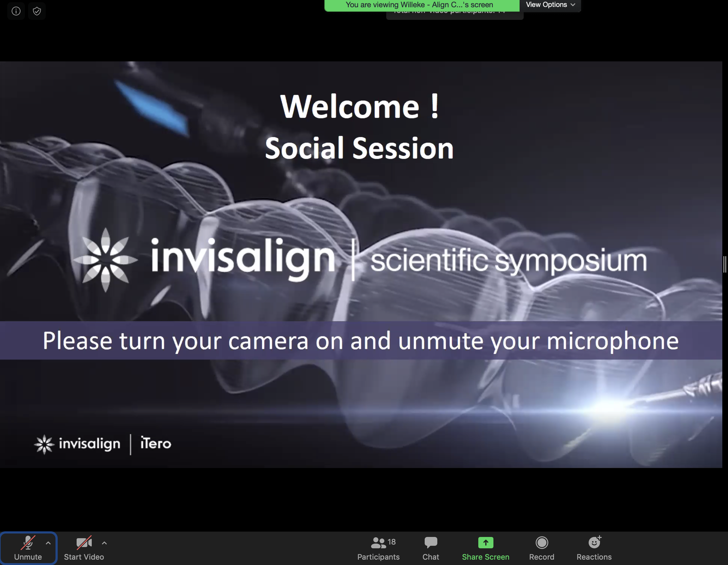Open the Chat panel
The image size is (728, 565).
[x=431, y=548]
